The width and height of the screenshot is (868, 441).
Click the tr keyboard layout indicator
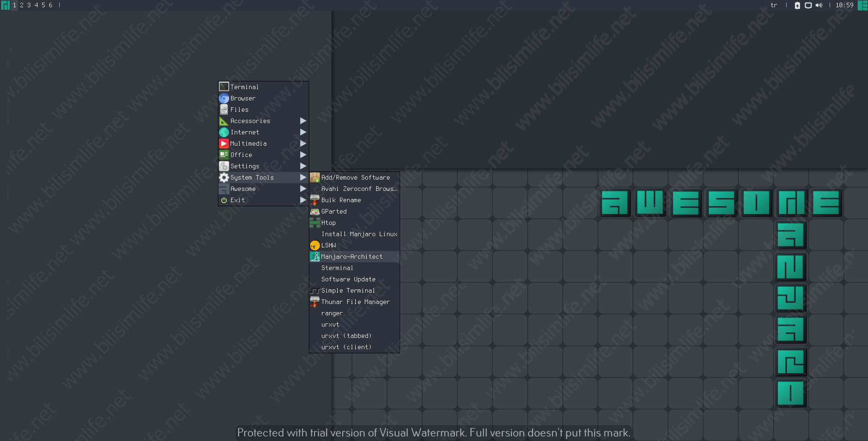(774, 5)
